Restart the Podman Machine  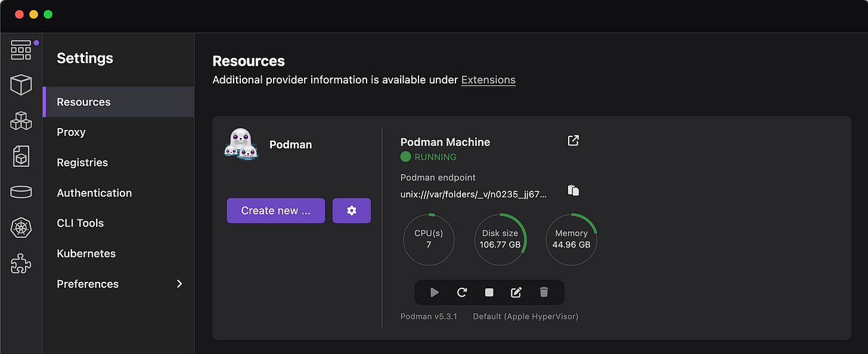point(462,292)
